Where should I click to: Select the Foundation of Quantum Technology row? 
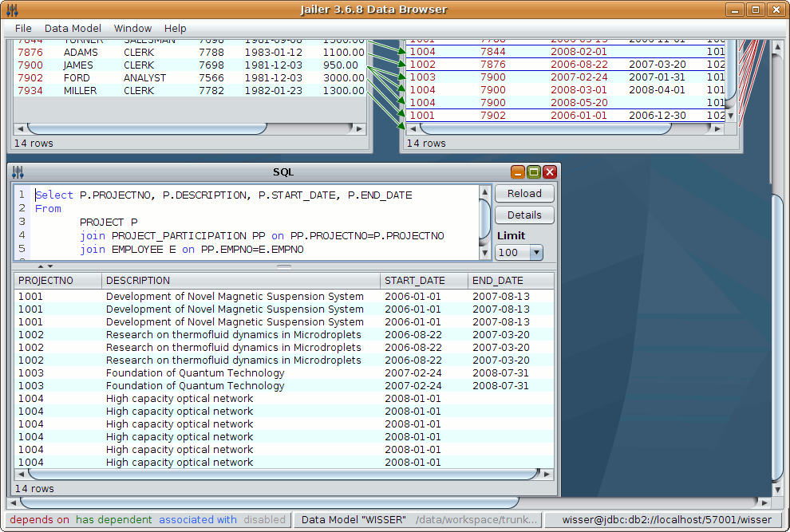(x=195, y=373)
